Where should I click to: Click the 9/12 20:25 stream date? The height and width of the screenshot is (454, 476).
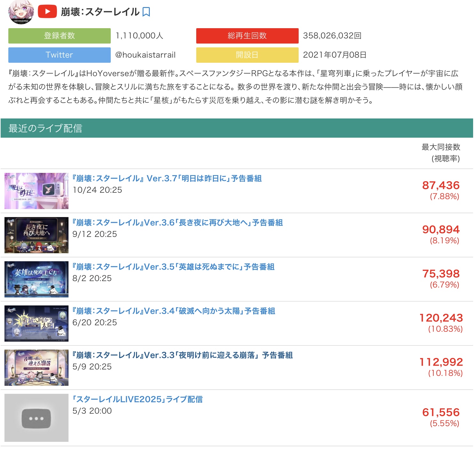95,234
